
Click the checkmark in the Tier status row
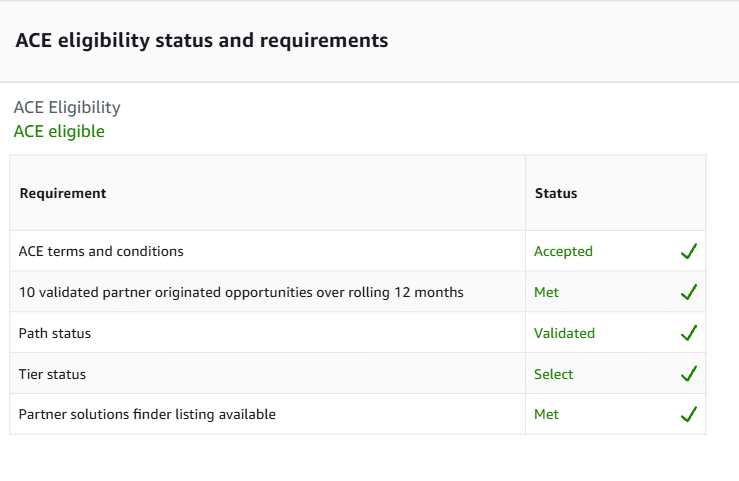tap(689, 374)
